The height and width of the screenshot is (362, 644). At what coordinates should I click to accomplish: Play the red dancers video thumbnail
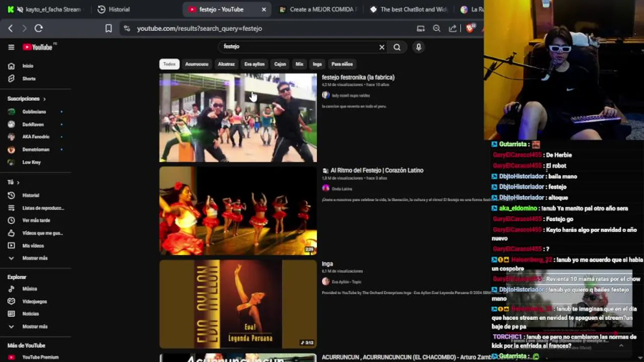click(238, 211)
